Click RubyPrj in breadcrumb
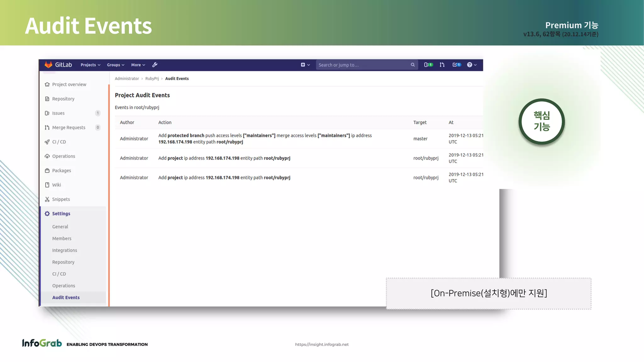The height and width of the screenshot is (362, 644). 152,79
